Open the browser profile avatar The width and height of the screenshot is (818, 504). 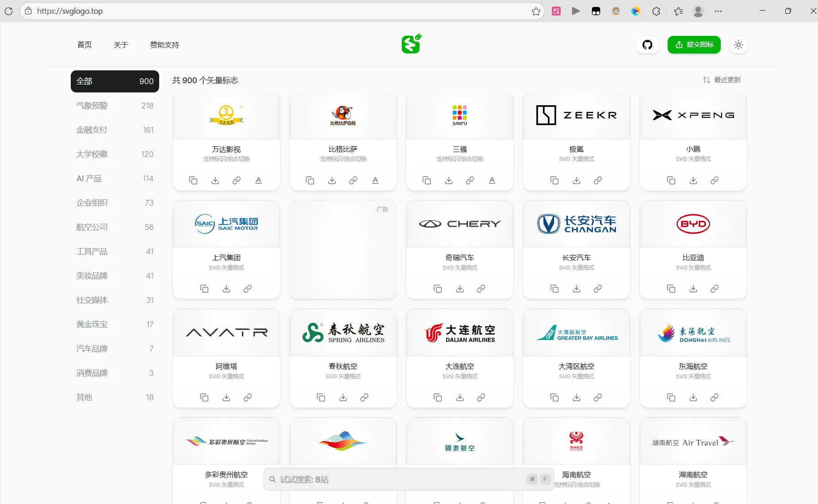(698, 11)
